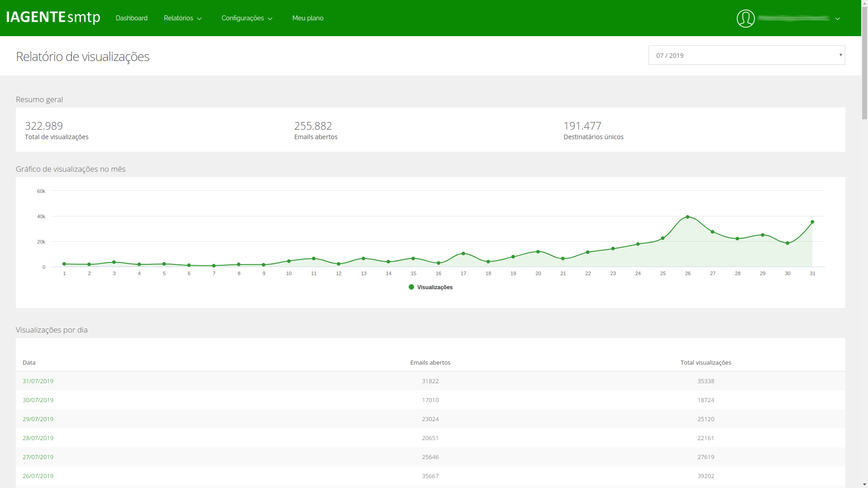
Task: Open the 26/07/2019 date link
Action: (38, 476)
